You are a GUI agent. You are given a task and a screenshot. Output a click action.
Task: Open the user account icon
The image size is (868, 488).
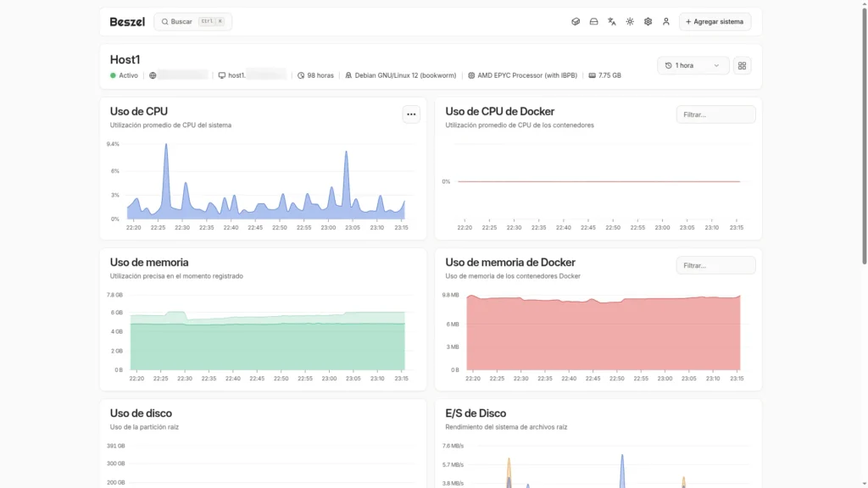666,21
